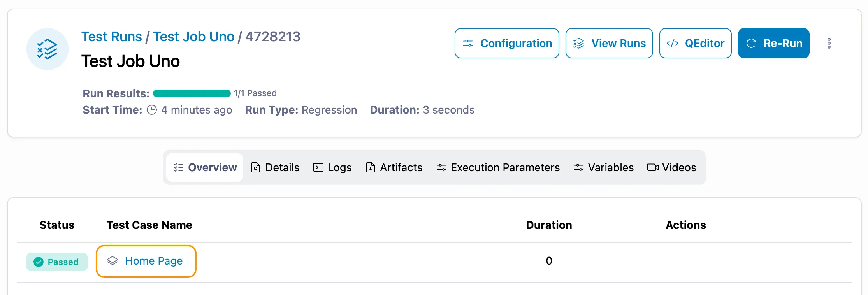Open the three-dot more options menu
The height and width of the screenshot is (295, 868).
coord(829,43)
